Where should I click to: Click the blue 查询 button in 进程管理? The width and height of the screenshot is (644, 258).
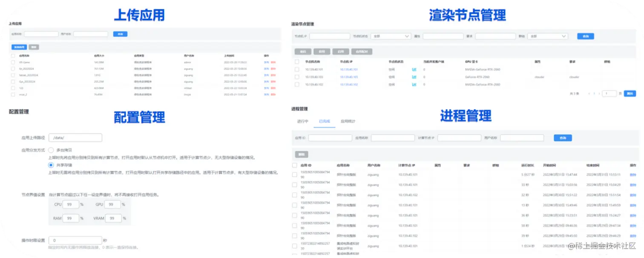tap(562, 137)
